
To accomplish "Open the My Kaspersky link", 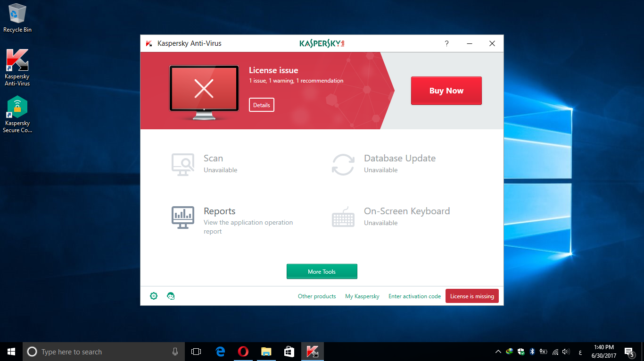I will [x=362, y=296].
